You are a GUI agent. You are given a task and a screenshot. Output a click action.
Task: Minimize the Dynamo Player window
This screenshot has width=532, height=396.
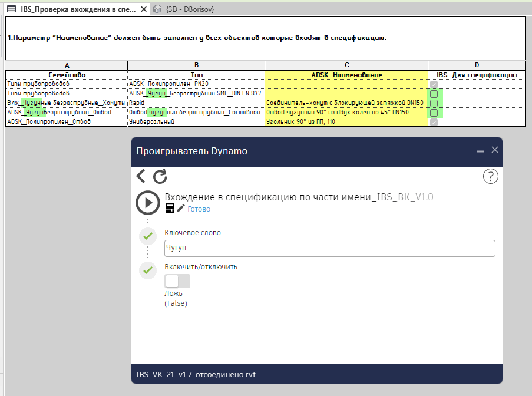point(480,151)
